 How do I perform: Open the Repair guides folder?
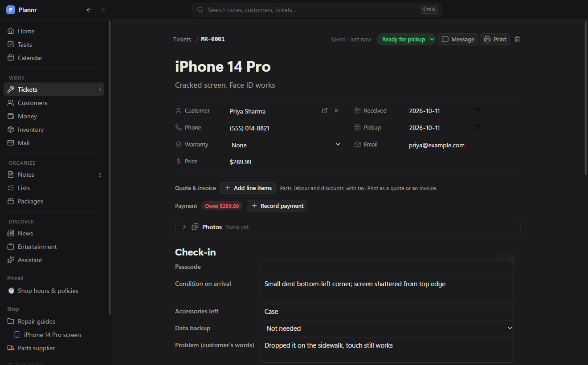pyautogui.click(x=54, y=321)
